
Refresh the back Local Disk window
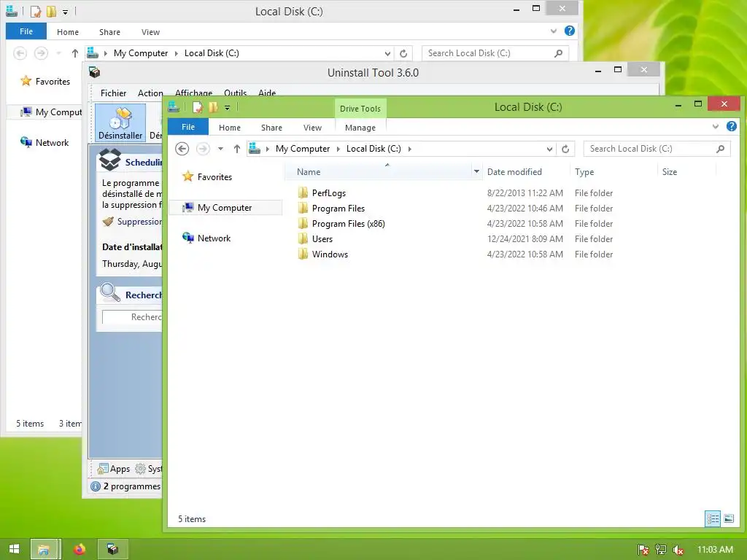tap(403, 53)
